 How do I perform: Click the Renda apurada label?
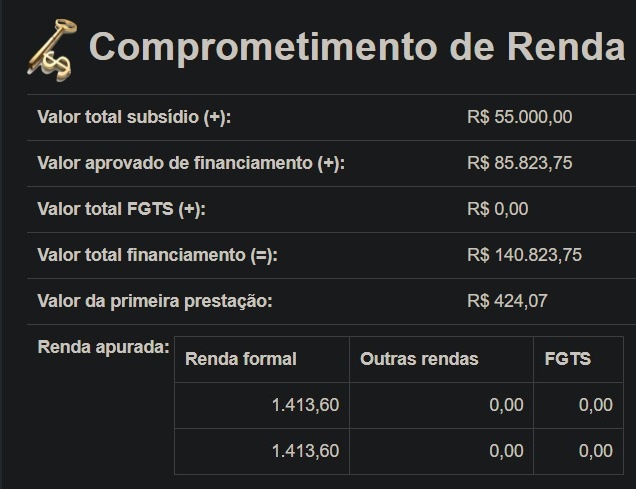[103, 347]
